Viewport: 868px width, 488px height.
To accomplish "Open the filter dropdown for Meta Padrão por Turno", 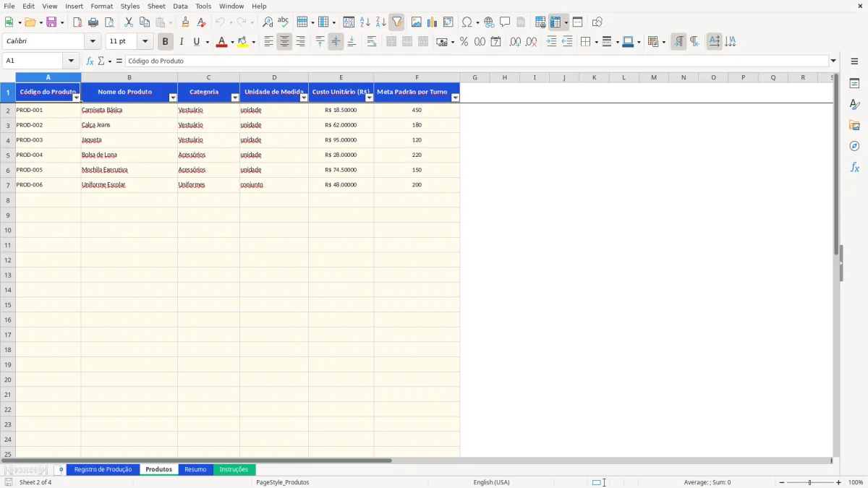I will pos(456,98).
